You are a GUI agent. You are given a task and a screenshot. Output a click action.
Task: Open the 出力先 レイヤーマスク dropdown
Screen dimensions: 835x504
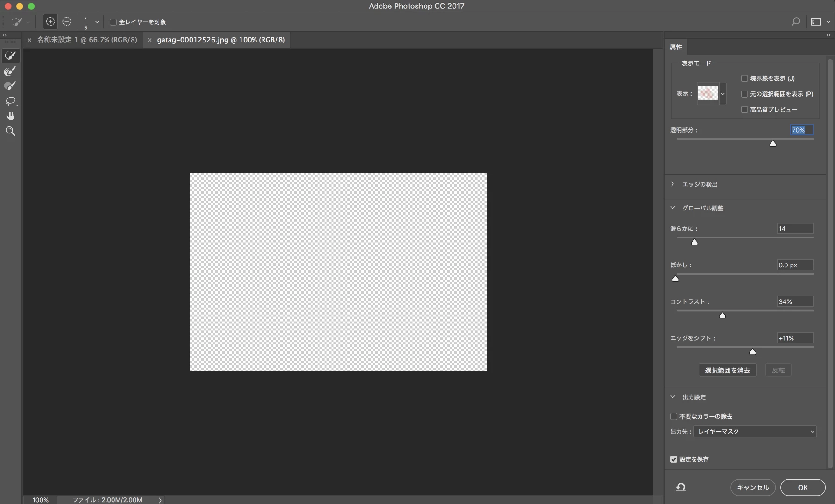click(755, 431)
